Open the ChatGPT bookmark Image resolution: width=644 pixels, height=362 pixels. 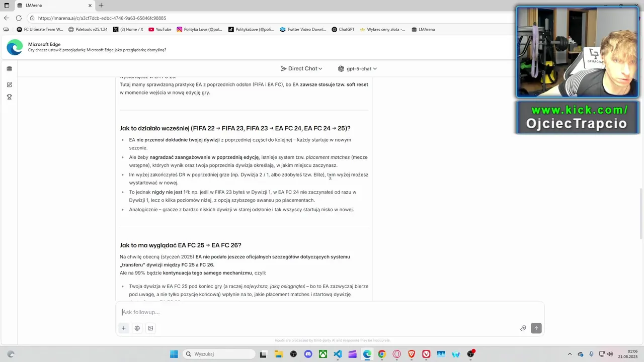pyautogui.click(x=343, y=29)
